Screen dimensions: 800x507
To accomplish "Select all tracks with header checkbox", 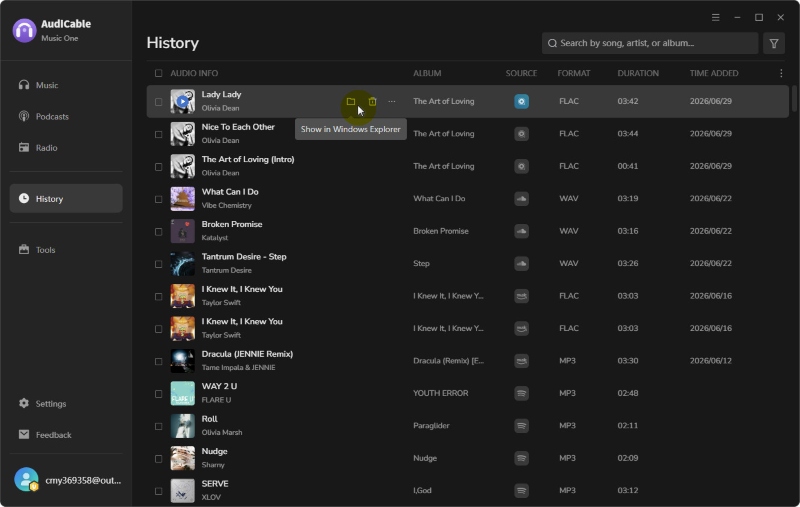I will tap(158, 73).
